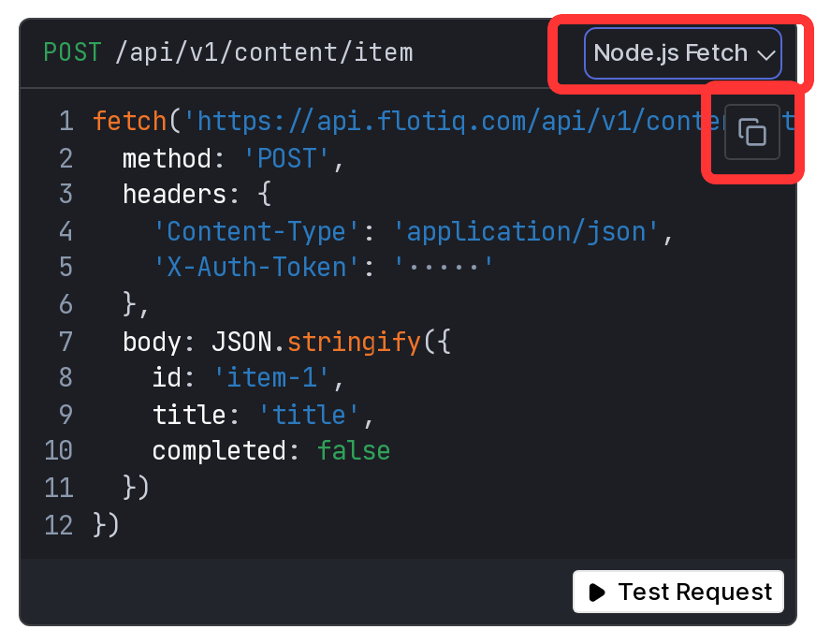This screenshot has width=816, height=644.
Task: Click the play icon in Test Request
Action: (x=597, y=592)
